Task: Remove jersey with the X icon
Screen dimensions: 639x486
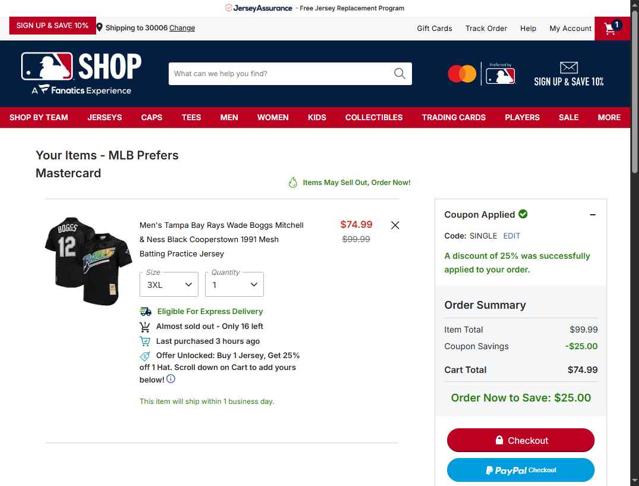Action: [395, 225]
